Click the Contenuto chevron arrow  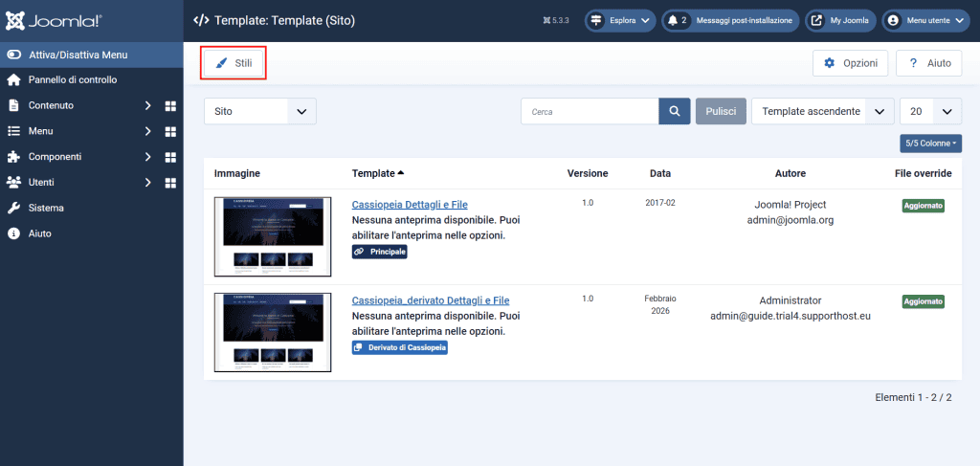click(x=148, y=105)
